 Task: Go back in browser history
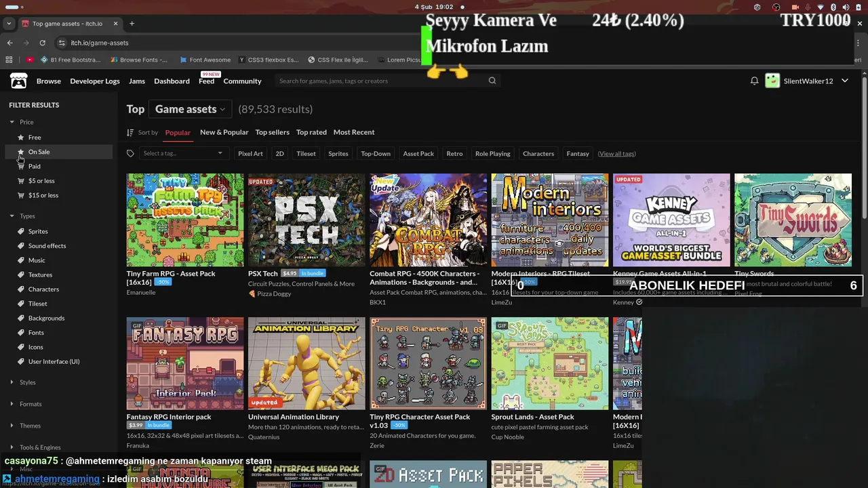[9, 43]
